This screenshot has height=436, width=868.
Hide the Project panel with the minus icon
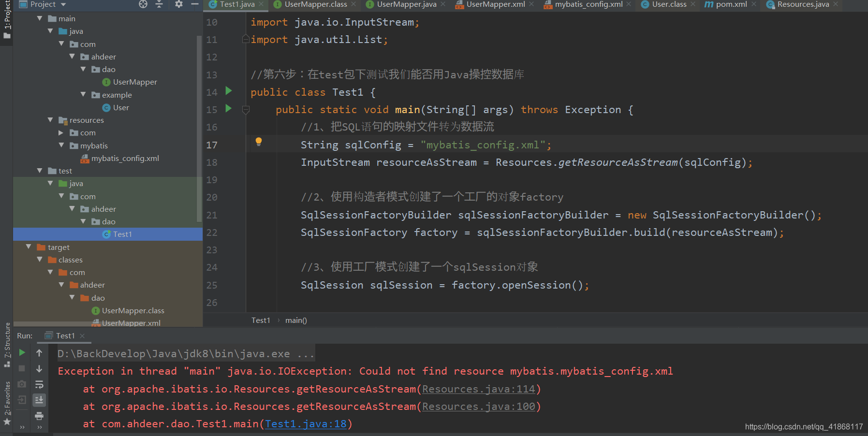195,4
